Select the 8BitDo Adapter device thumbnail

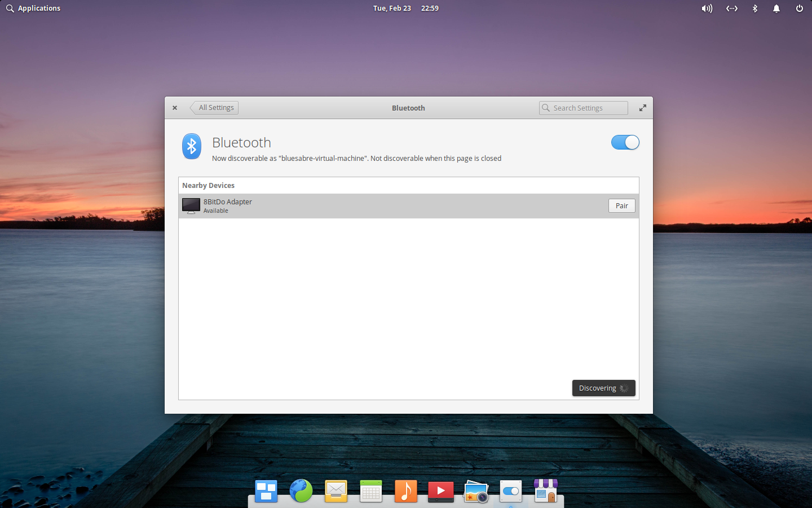pyautogui.click(x=191, y=205)
